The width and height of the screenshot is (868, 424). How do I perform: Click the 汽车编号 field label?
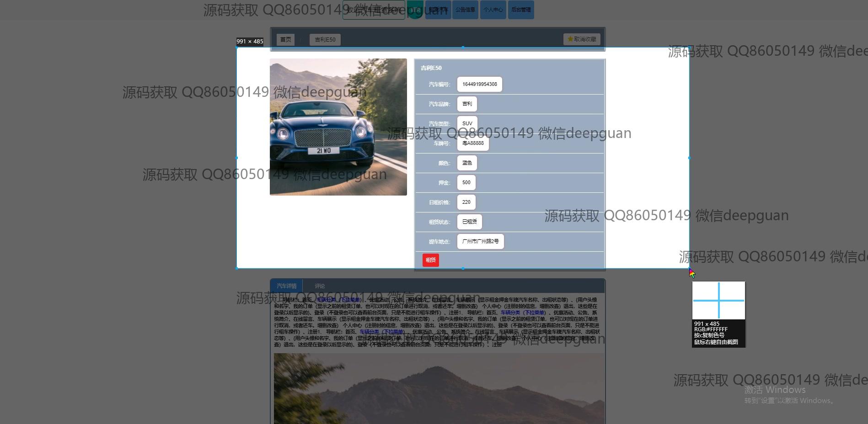pos(439,85)
